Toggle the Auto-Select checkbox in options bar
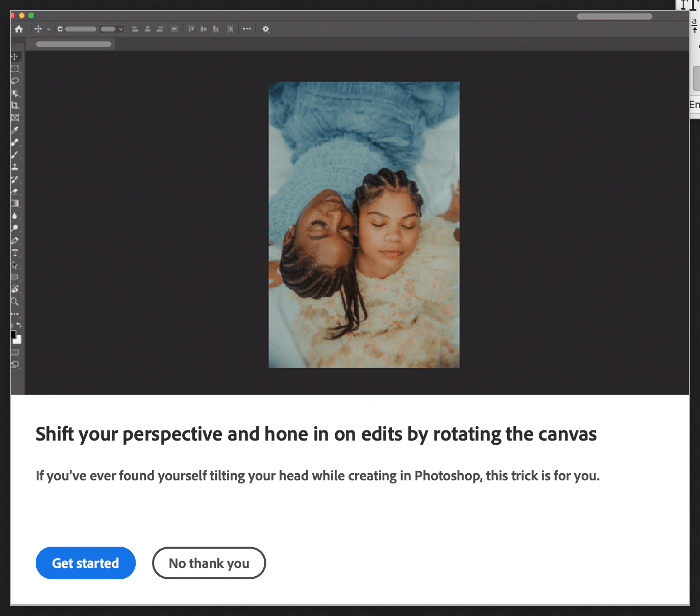The image size is (700, 616). [x=60, y=29]
